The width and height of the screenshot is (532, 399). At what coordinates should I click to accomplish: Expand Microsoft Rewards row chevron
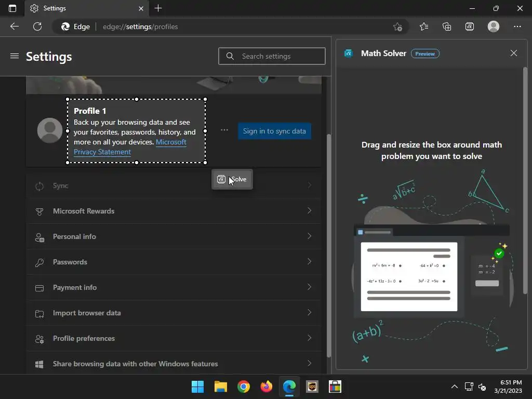[310, 211]
